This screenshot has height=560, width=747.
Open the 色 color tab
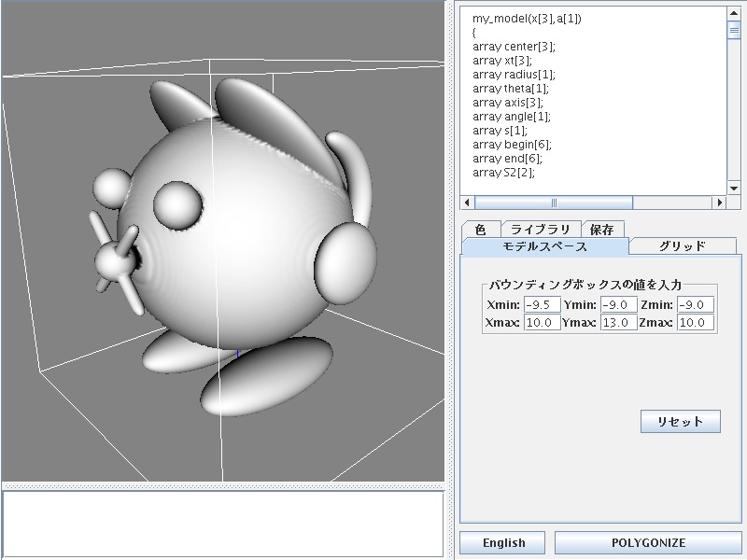tap(481, 230)
